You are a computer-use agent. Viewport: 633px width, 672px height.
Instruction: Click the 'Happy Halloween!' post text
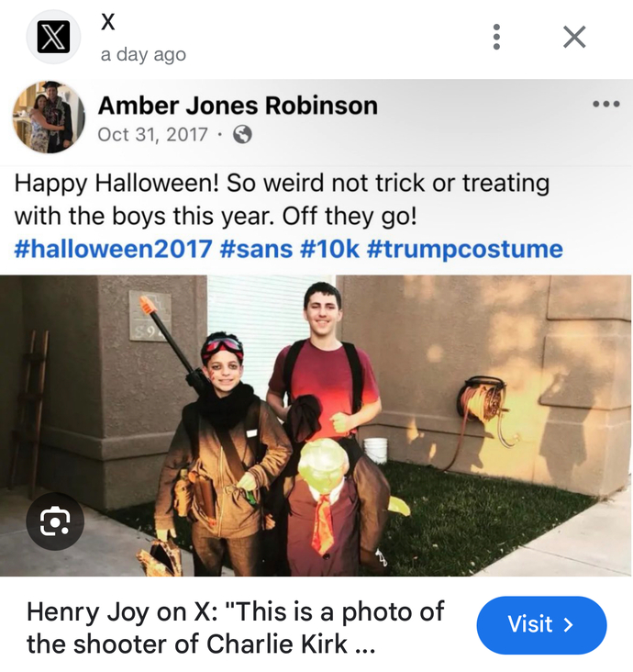[x=117, y=183]
